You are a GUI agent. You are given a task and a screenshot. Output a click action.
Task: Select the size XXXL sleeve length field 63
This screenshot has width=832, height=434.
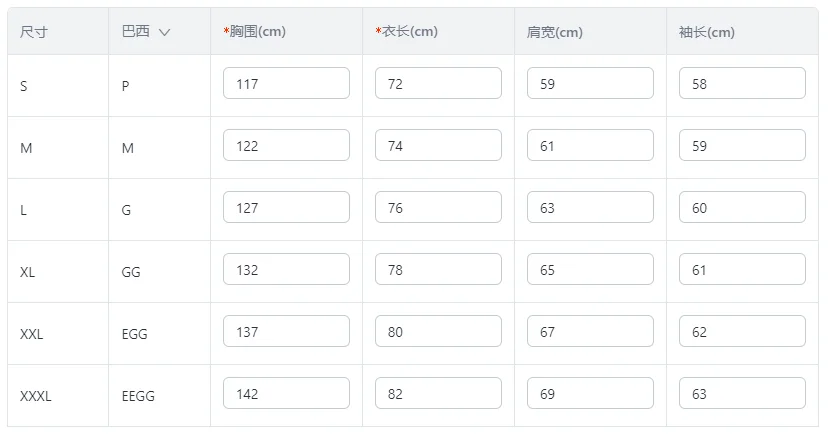[x=742, y=393]
